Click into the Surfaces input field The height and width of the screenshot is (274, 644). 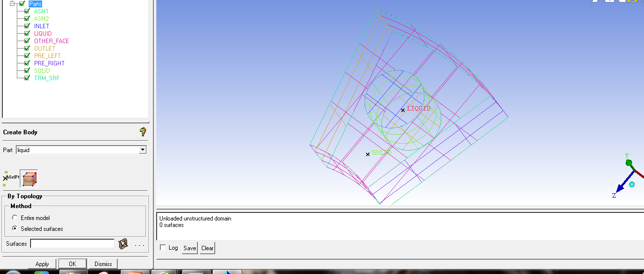point(72,244)
